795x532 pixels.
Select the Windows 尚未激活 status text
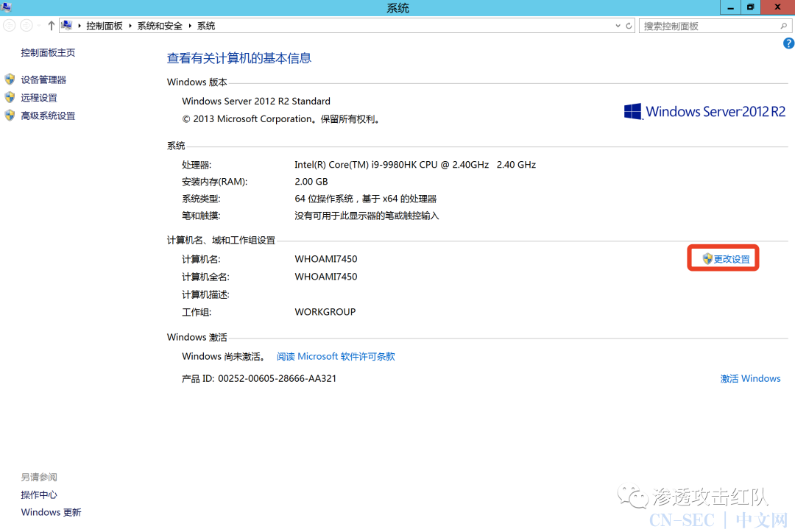coord(223,357)
